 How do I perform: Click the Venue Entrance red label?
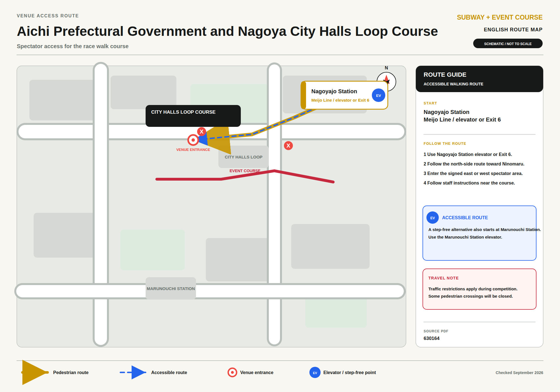coord(193,150)
